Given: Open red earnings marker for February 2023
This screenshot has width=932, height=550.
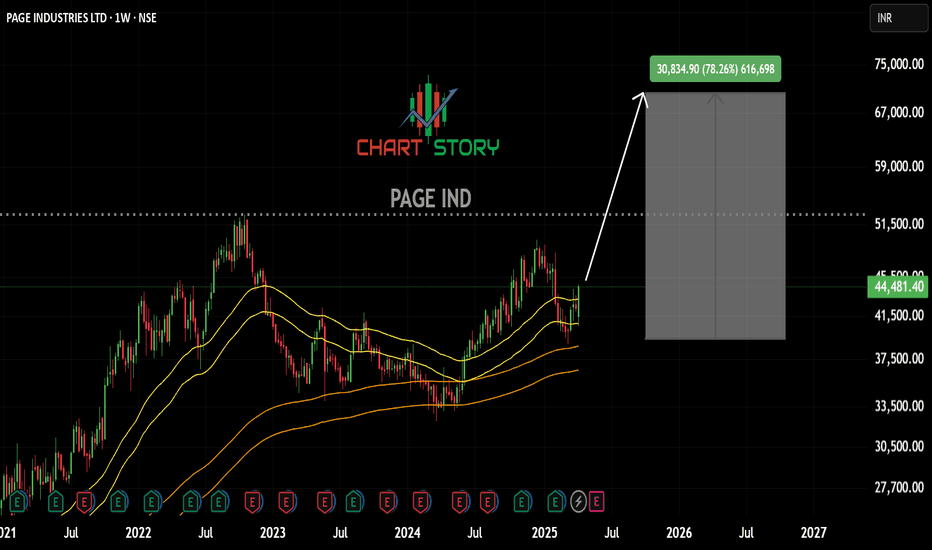Looking at the screenshot, I should click(x=287, y=502).
